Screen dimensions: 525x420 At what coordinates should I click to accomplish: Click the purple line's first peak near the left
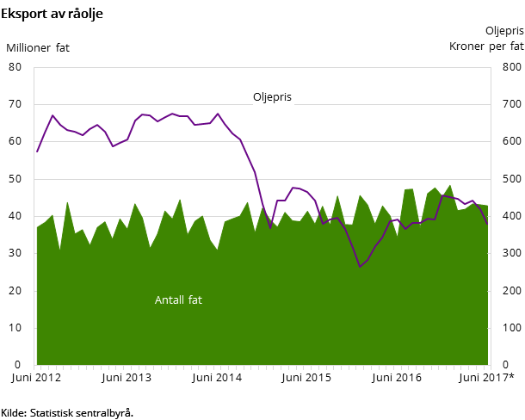[52, 115]
